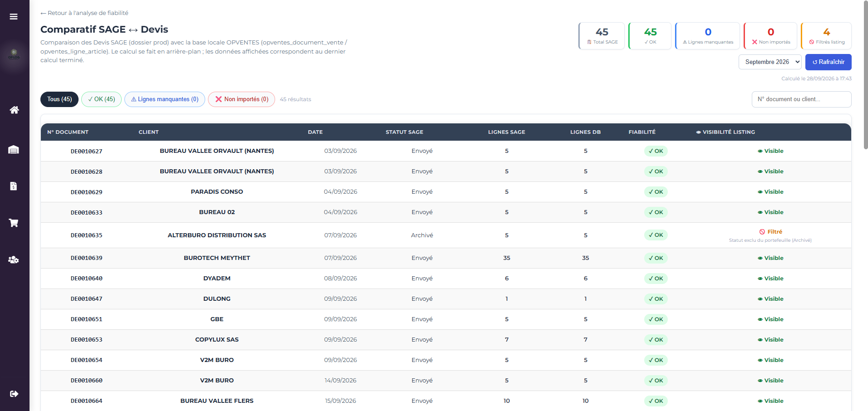Go to the home icon in sidebar
Viewport: 868px width, 411px height.
click(x=14, y=110)
